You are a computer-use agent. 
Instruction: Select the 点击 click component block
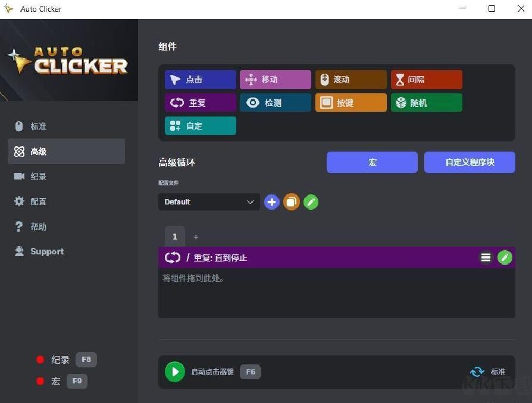coord(201,80)
